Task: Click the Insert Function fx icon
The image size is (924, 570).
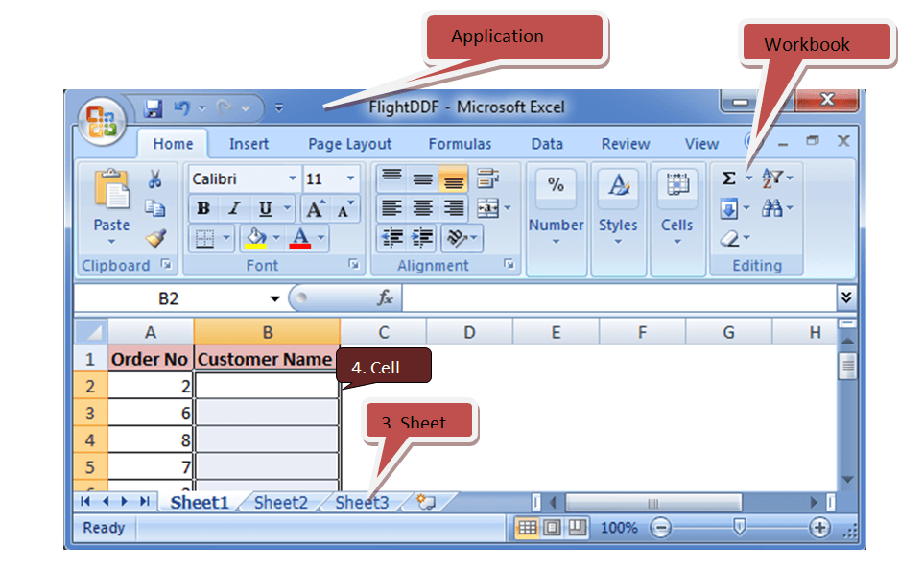Action: click(x=385, y=298)
